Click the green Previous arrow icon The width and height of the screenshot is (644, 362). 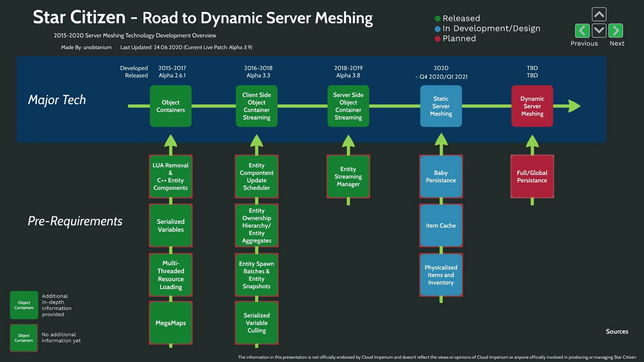pos(582,31)
